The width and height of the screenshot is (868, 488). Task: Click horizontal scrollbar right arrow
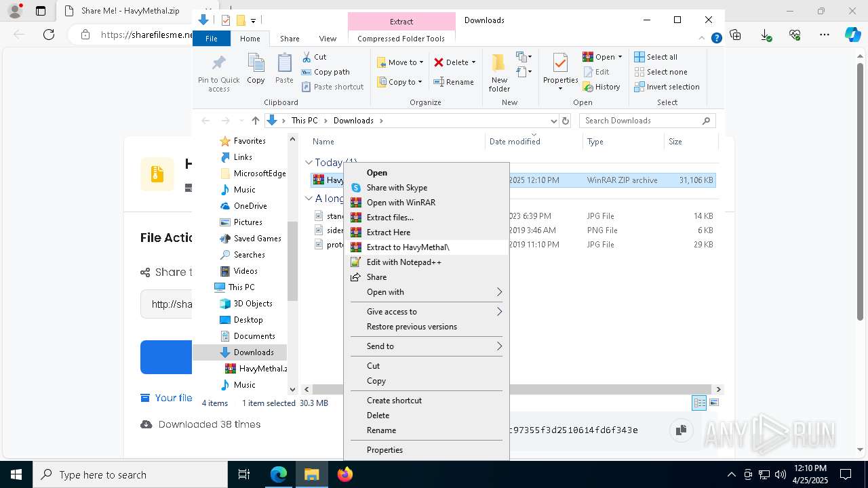(x=718, y=390)
